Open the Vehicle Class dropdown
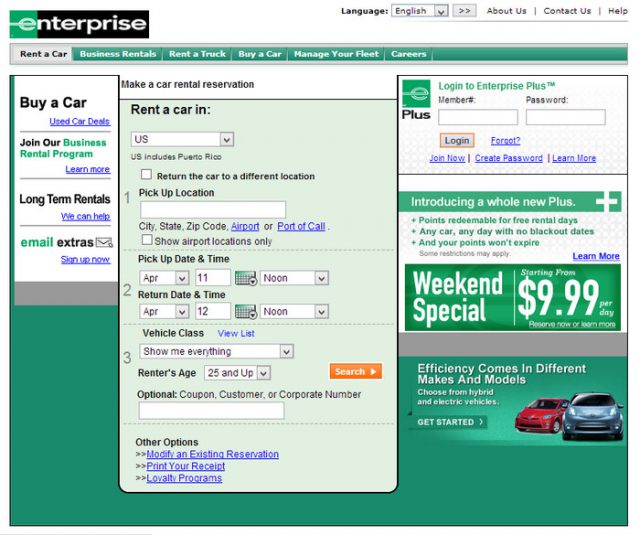This screenshot has width=640, height=535. tap(216, 352)
